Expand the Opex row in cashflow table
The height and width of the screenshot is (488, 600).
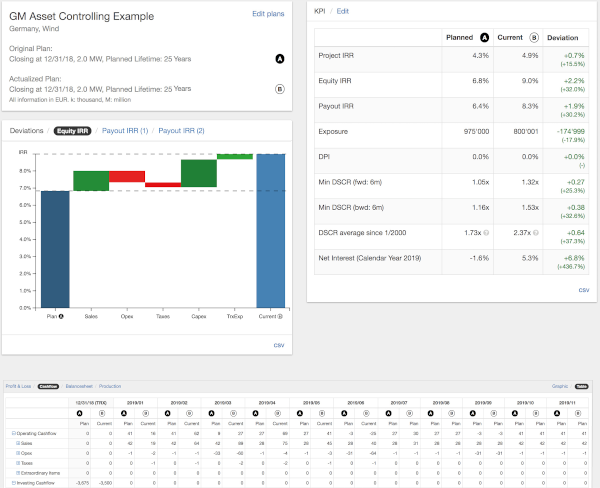click(x=17, y=453)
